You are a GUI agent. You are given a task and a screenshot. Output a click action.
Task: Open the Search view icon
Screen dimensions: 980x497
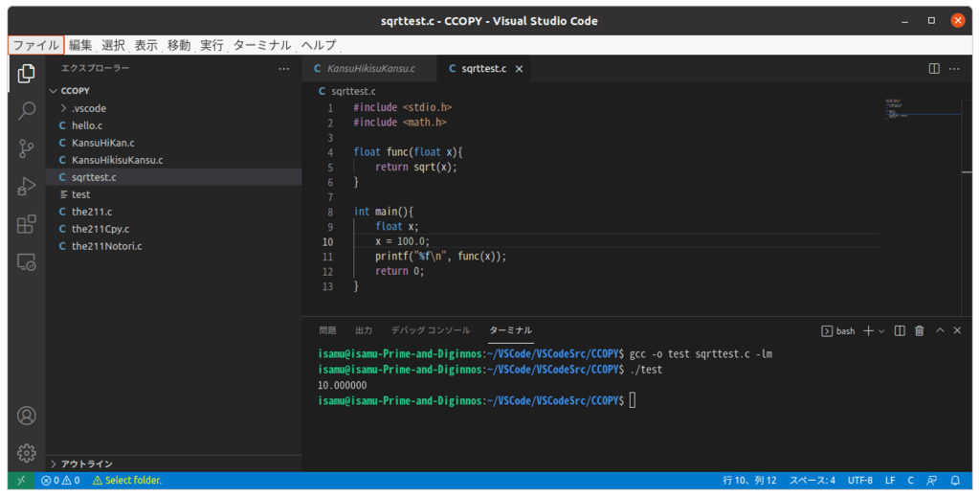pos(26,111)
